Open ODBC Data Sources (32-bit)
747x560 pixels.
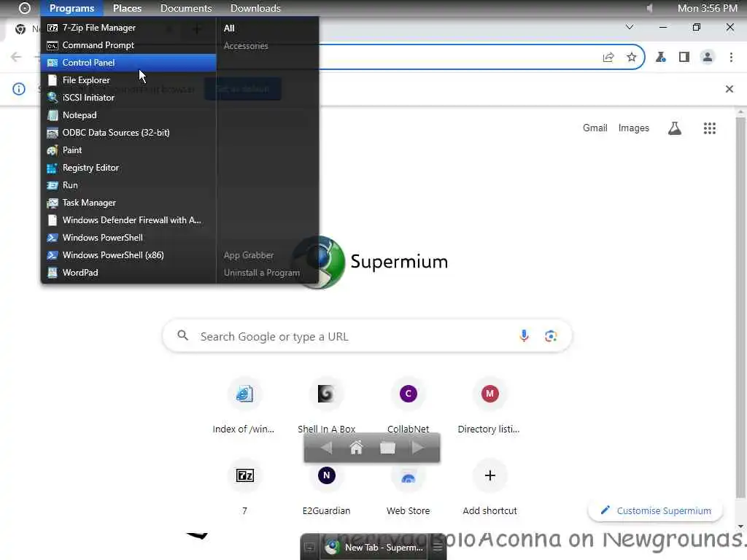[128, 133]
